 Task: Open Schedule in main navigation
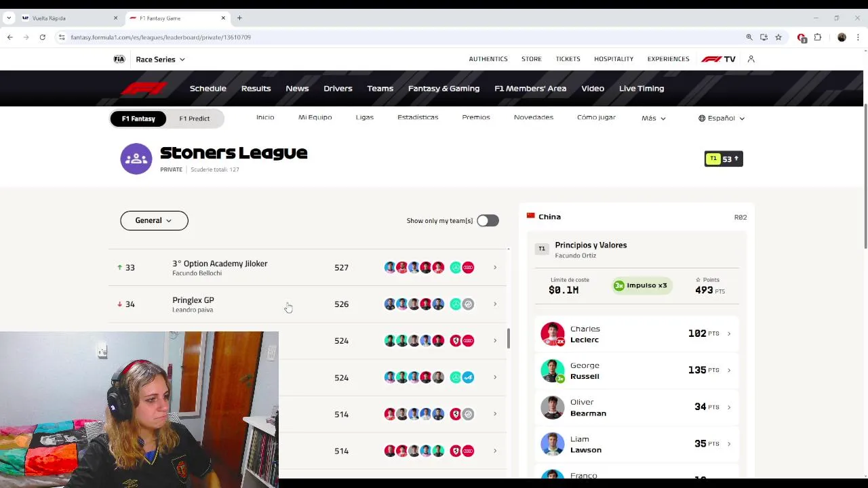tap(208, 89)
